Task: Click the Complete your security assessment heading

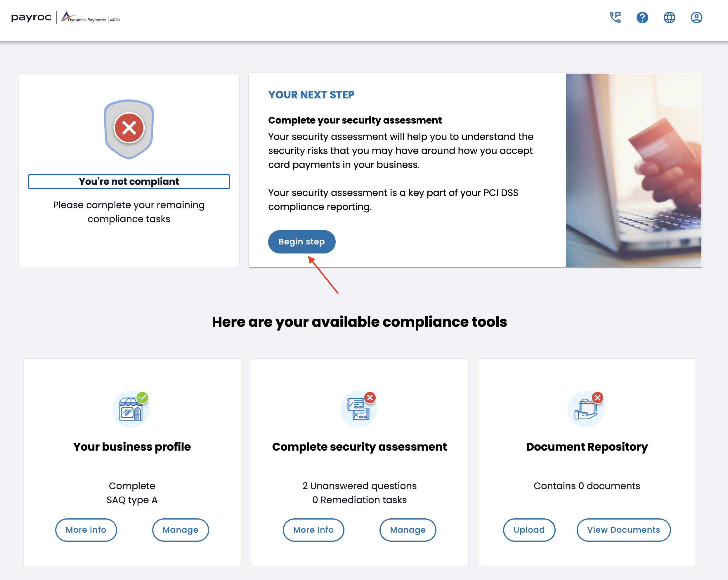Action: click(x=355, y=120)
